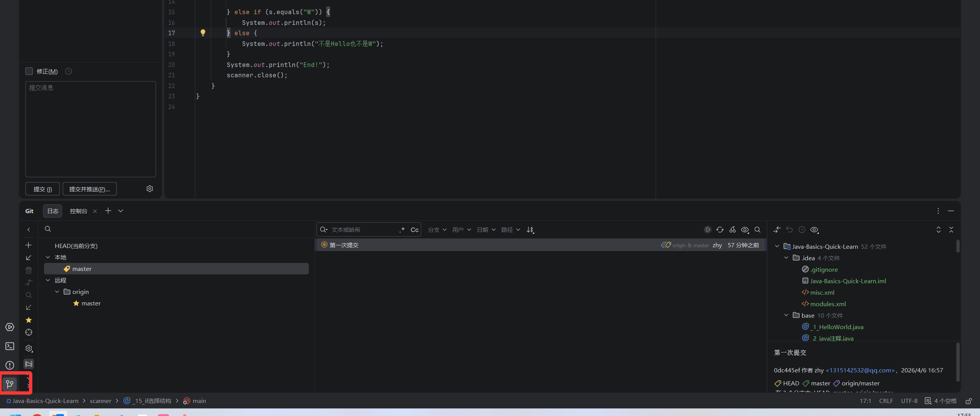Collapse the .idea folder in changes tree
The image size is (980, 416).
(x=786, y=258)
